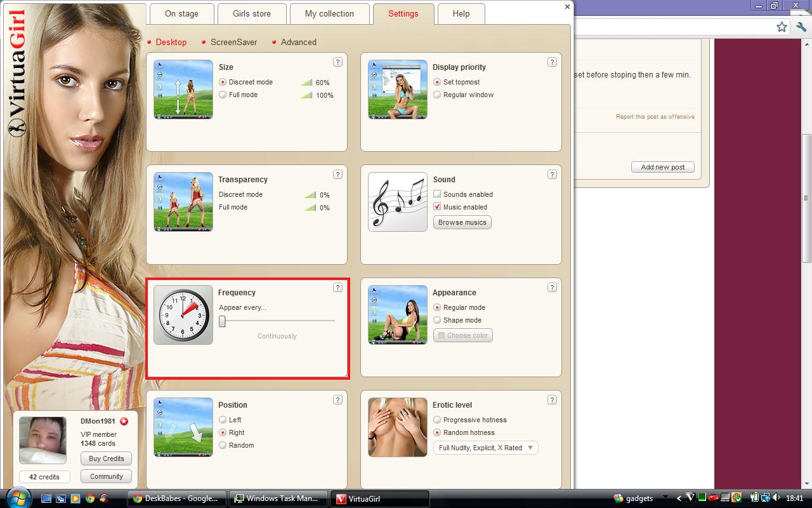Expand the nudity level dropdown
Screen dimensions: 812x508
tap(485, 448)
